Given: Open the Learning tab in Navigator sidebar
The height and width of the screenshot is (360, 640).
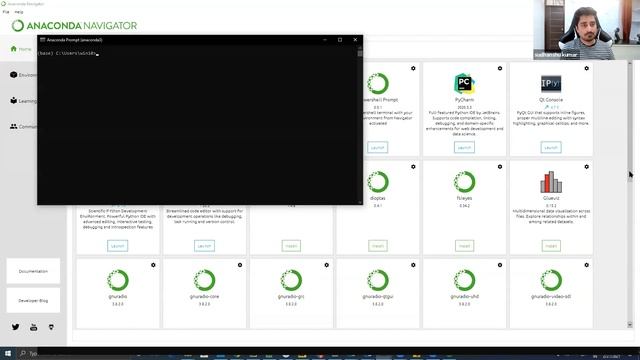Looking at the screenshot, I should [x=22, y=100].
